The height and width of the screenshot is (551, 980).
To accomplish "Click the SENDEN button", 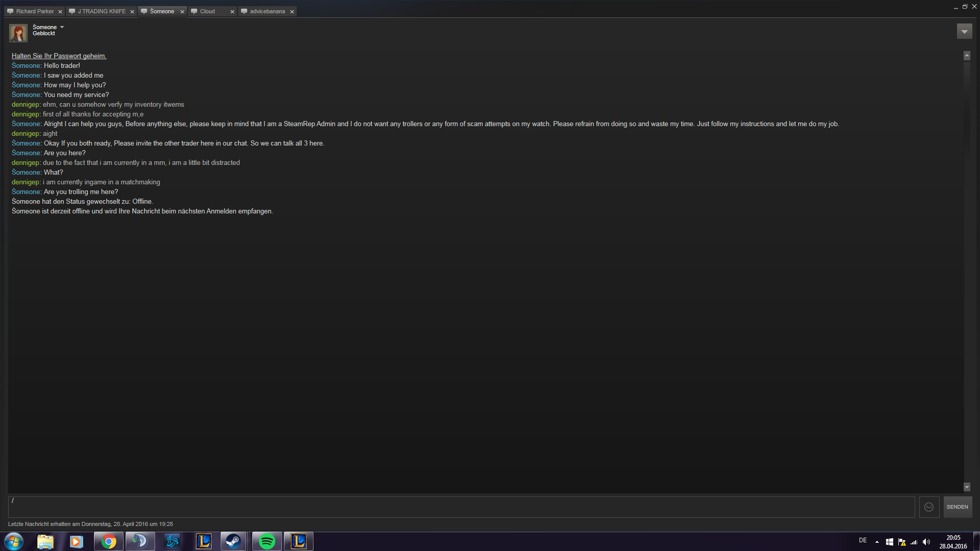I will coord(957,507).
